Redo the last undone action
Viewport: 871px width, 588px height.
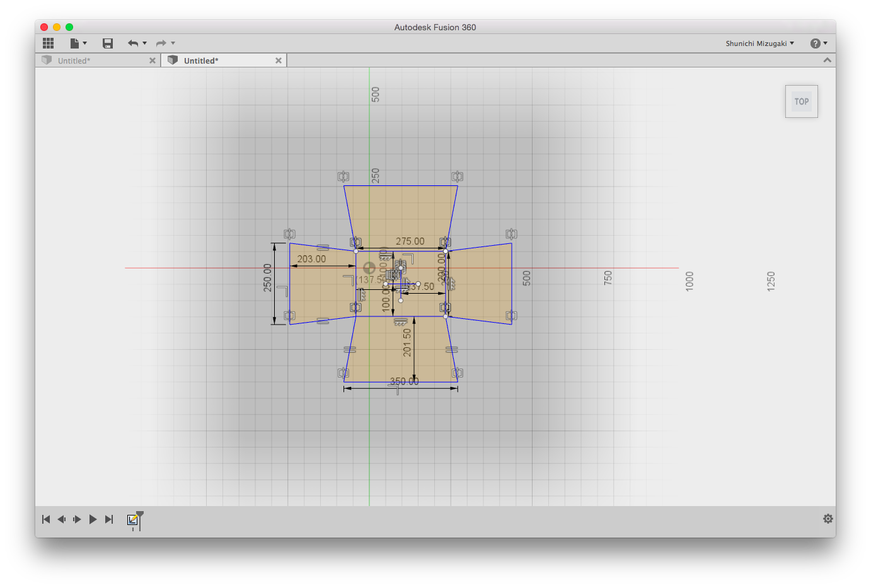coord(161,43)
